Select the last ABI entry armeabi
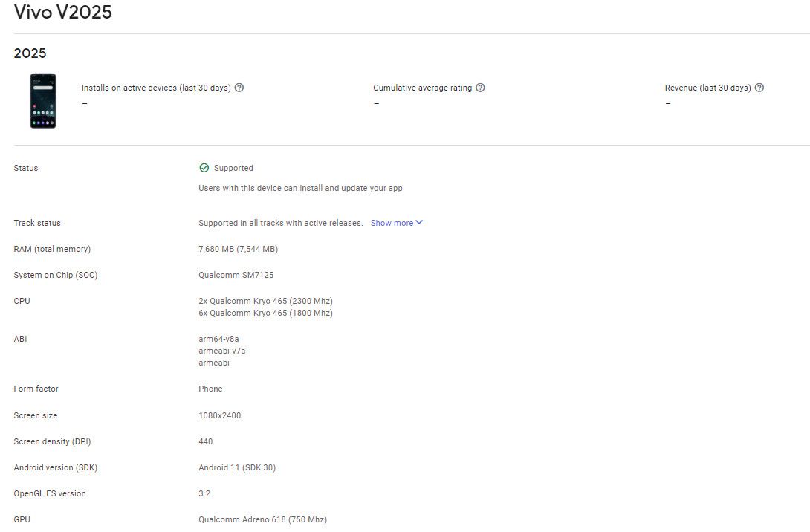The width and height of the screenshot is (810, 532). 214,363
